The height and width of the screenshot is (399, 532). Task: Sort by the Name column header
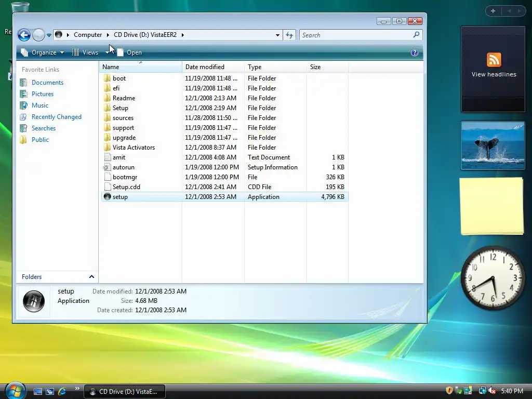(x=140, y=67)
